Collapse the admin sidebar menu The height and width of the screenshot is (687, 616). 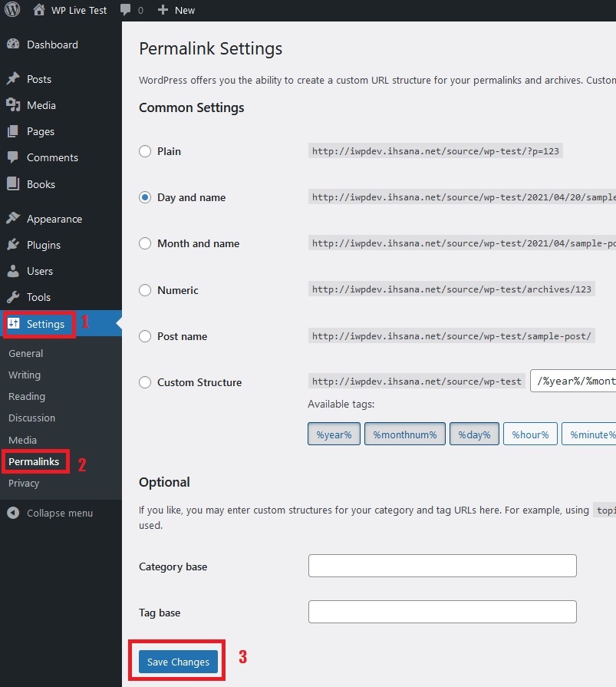[50, 513]
